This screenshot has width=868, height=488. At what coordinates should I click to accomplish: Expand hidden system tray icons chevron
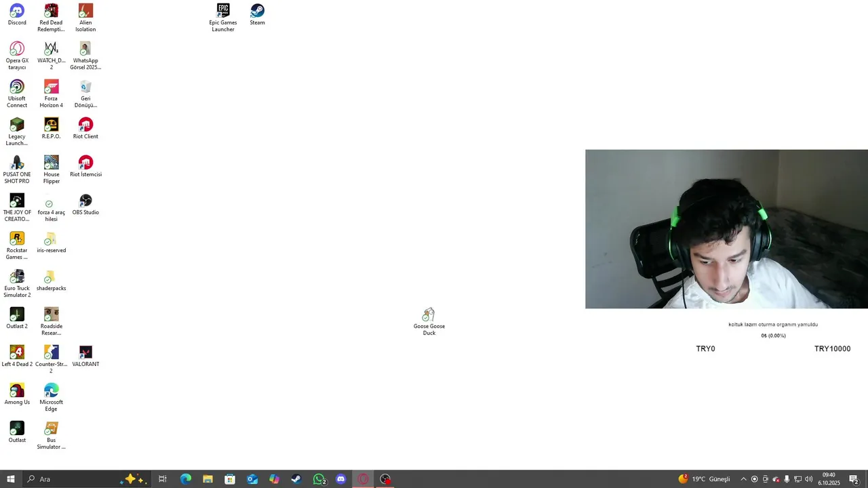(743, 479)
